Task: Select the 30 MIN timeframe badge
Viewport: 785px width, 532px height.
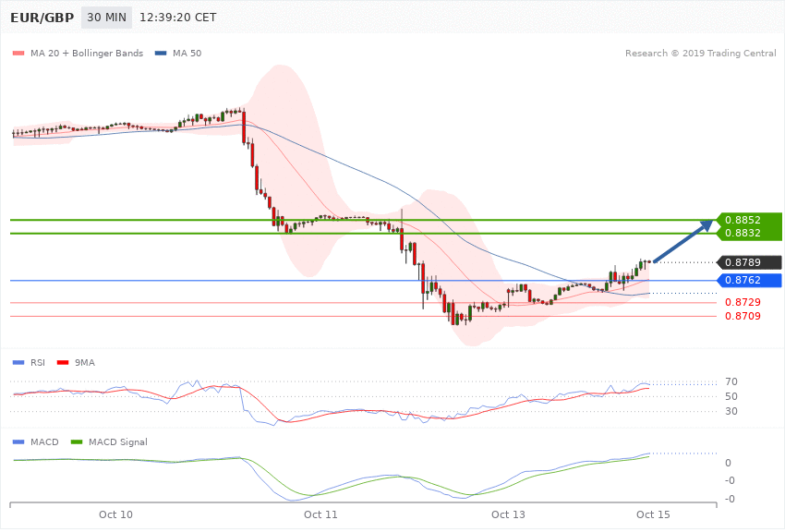Action: (106, 18)
